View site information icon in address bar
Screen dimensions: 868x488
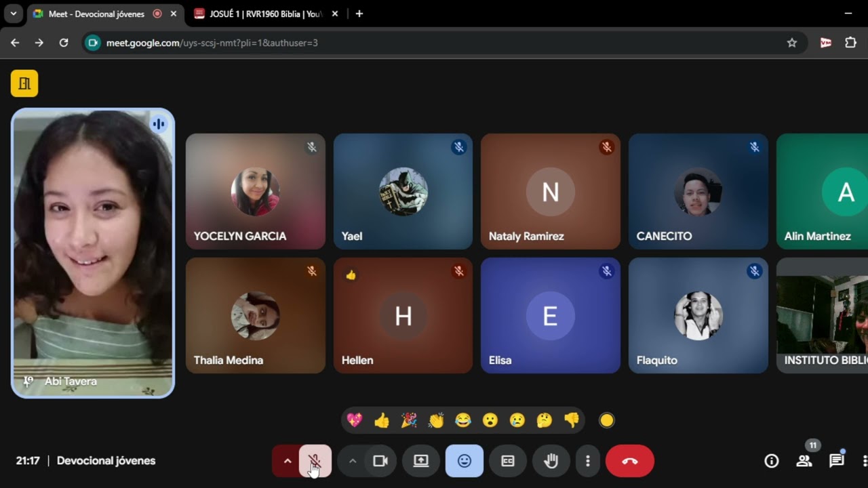[94, 43]
